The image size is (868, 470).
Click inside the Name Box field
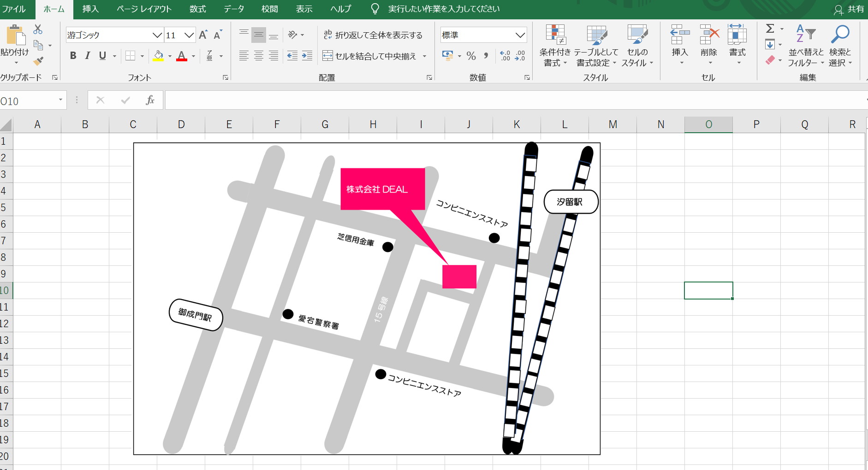tap(28, 100)
